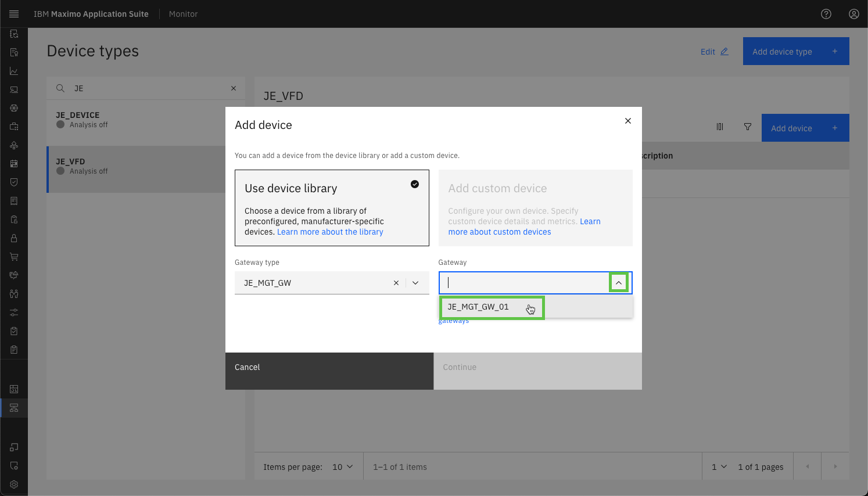The height and width of the screenshot is (496, 868).
Task: Click the Add device button
Action: coord(805,128)
